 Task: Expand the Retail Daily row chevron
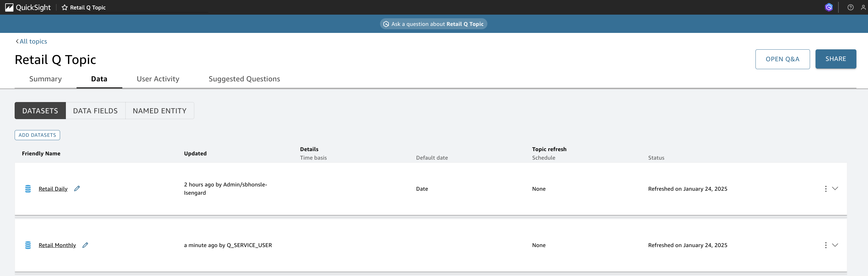835,189
